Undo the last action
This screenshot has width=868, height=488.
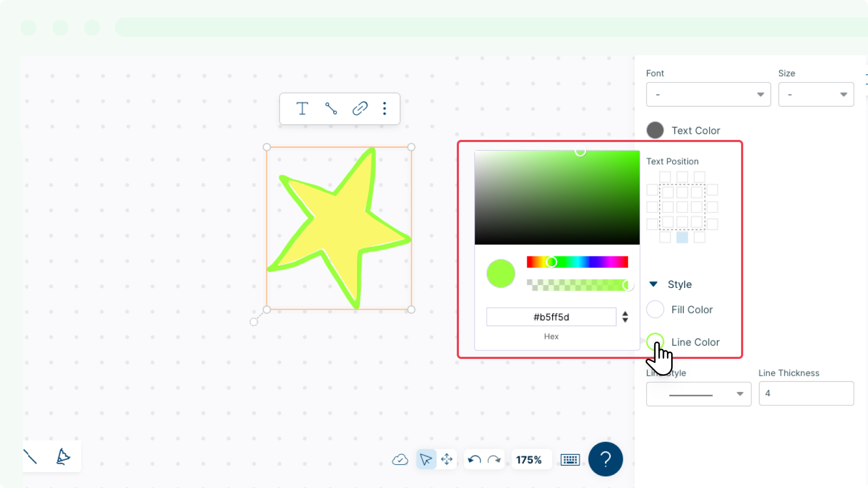[x=474, y=460]
